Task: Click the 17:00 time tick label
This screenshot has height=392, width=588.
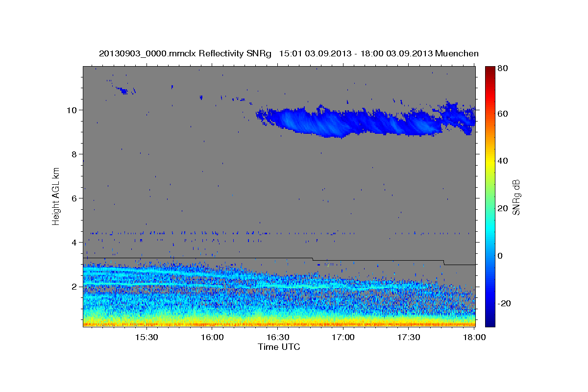Action: pyautogui.click(x=343, y=338)
